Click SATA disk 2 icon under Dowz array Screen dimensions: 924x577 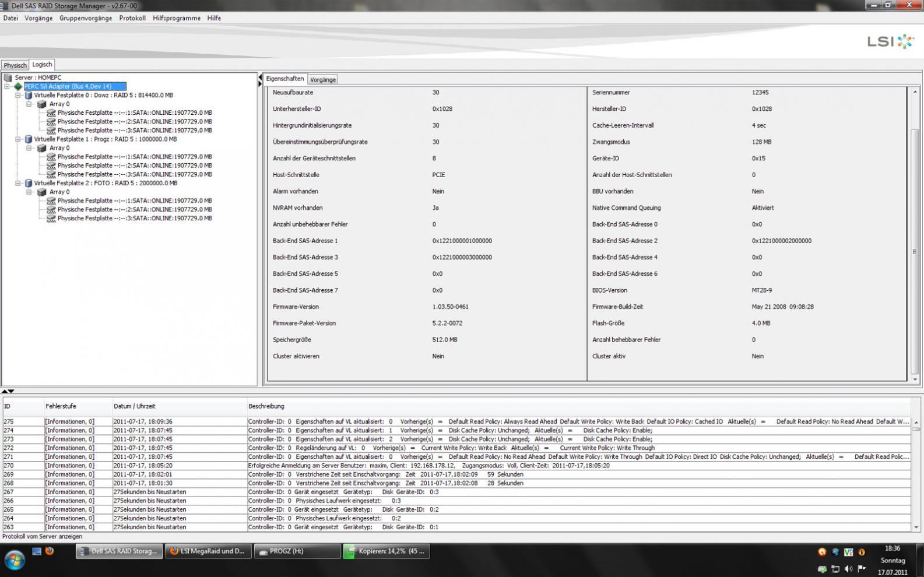(x=51, y=121)
